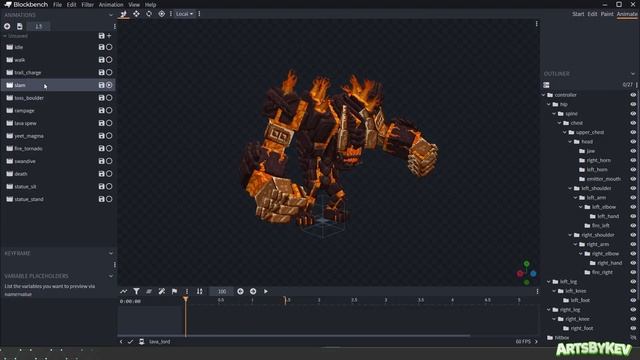This screenshot has height=360, width=640.
Task: Open the View menu
Action: coord(134,4)
